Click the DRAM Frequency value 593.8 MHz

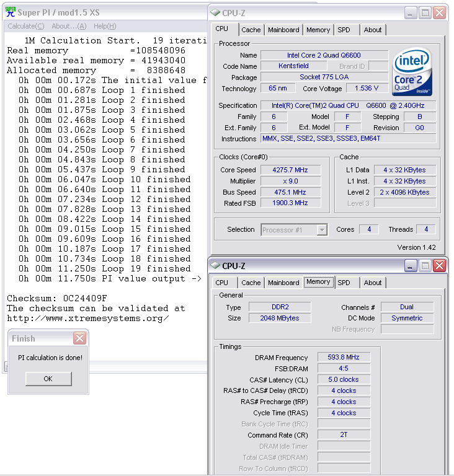(x=344, y=357)
